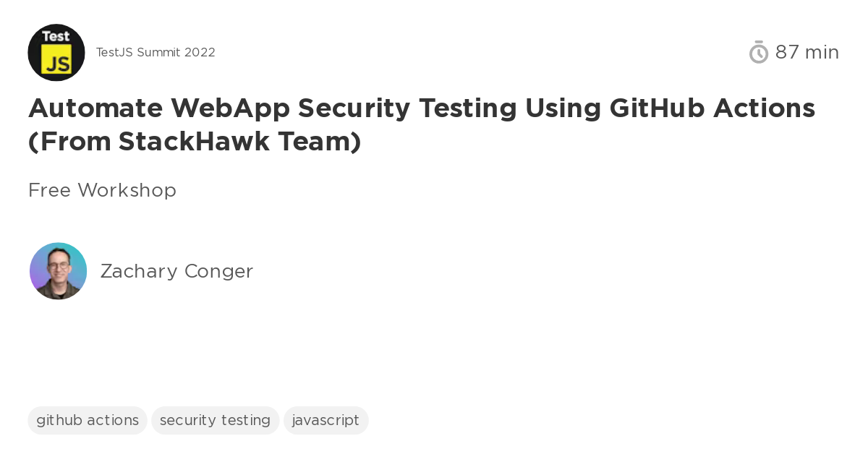
Task: Select the javascript tag
Action: [x=325, y=420]
